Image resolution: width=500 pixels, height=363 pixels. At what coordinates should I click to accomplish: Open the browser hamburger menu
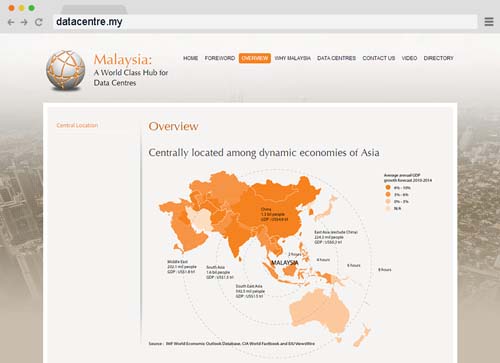[489, 22]
